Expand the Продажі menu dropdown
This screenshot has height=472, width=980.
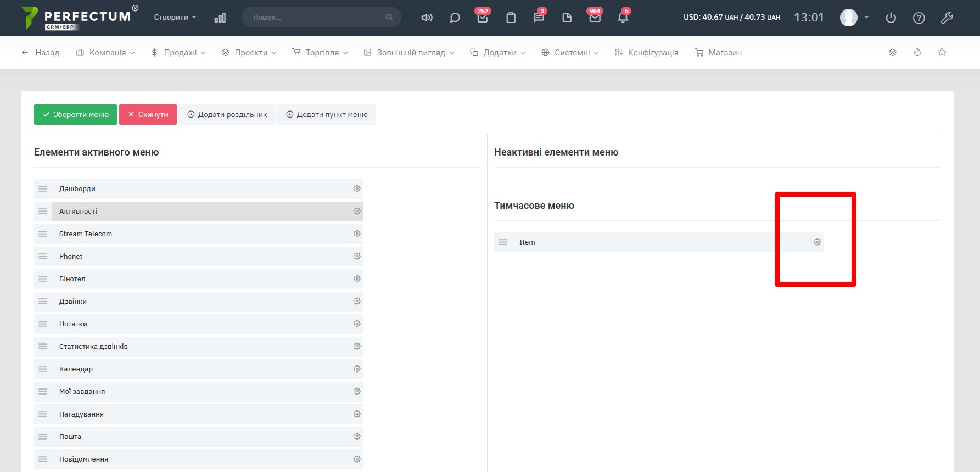click(178, 53)
